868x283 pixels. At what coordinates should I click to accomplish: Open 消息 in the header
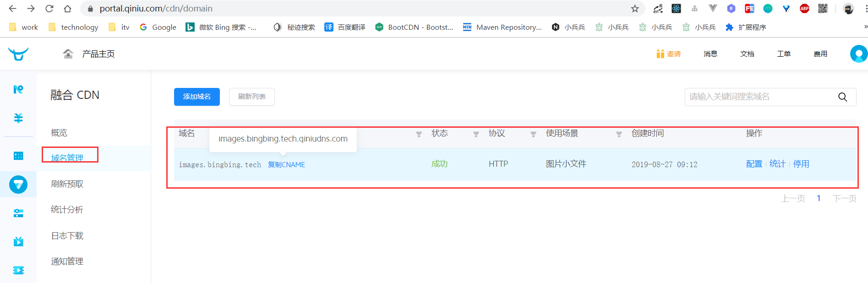(710, 54)
